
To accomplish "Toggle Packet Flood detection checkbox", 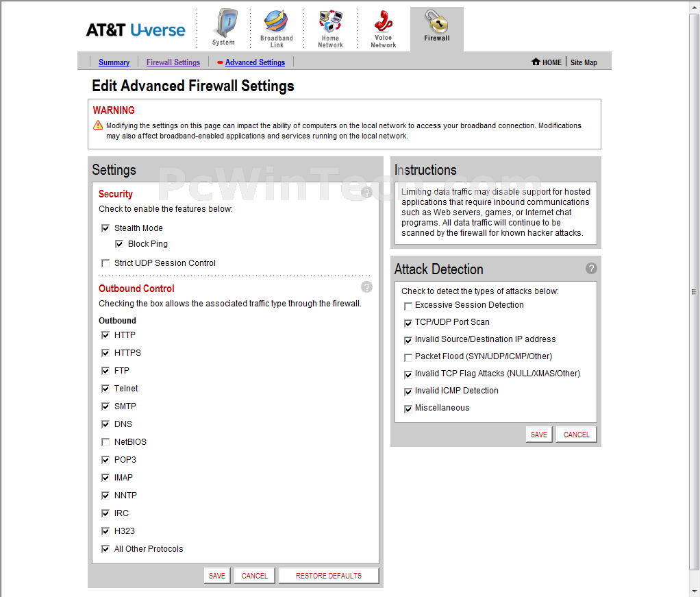I will [408, 357].
